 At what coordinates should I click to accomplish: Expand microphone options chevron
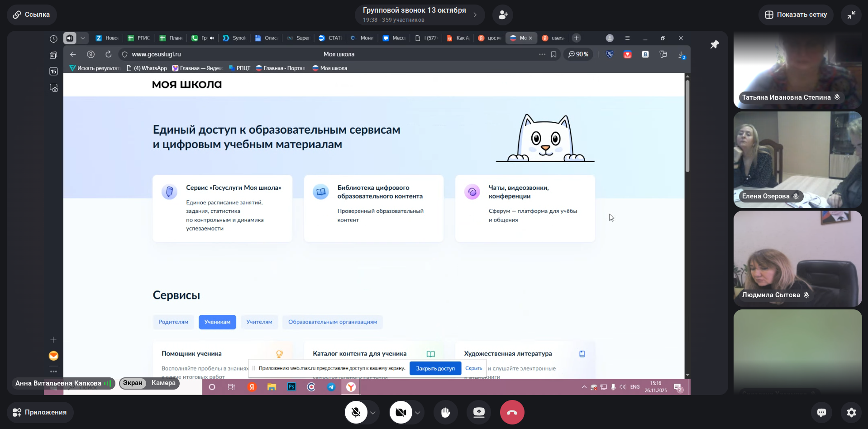tap(373, 413)
